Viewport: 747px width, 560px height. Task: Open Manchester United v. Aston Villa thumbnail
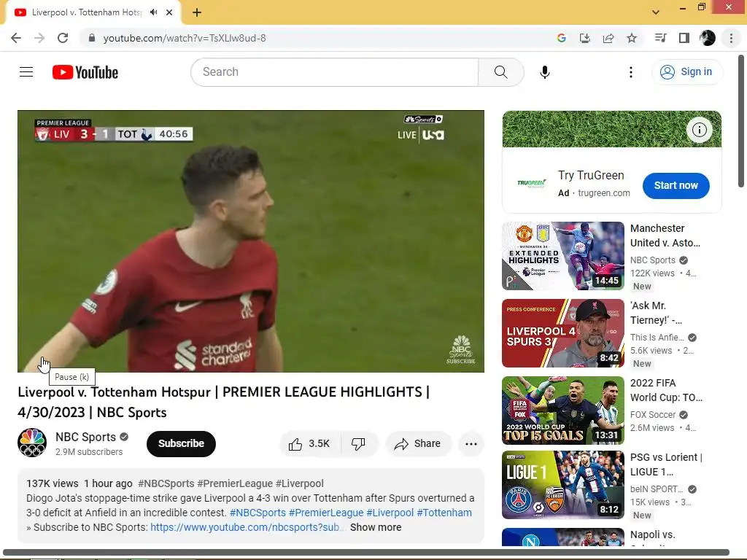pos(563,256)
